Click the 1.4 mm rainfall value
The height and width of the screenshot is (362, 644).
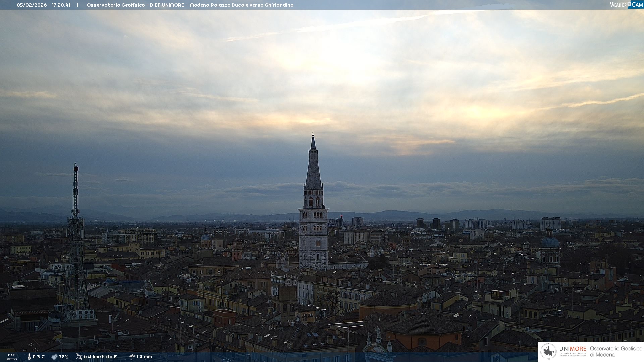144,357
